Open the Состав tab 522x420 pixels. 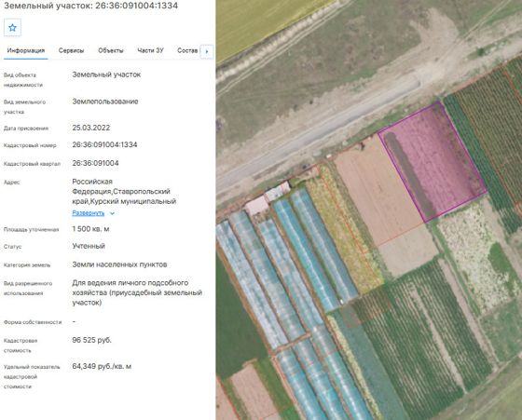pos(187,50)
